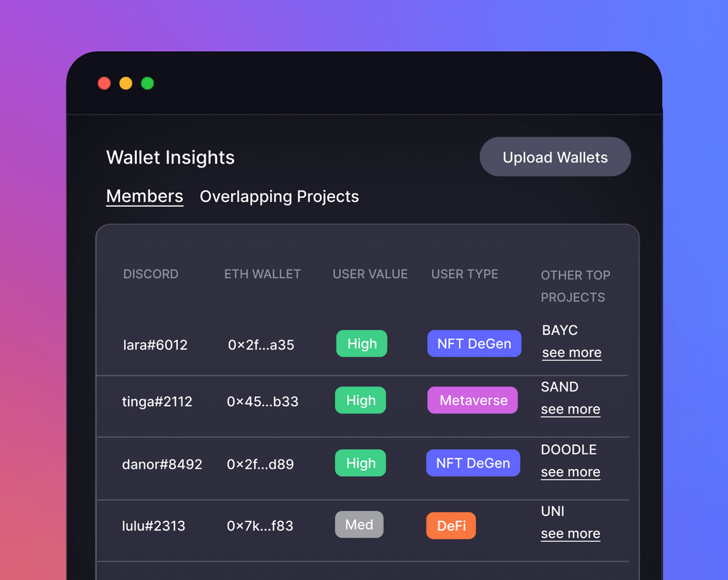
Task: Select the ETH WALLET column header
Action: pos(262,273)
